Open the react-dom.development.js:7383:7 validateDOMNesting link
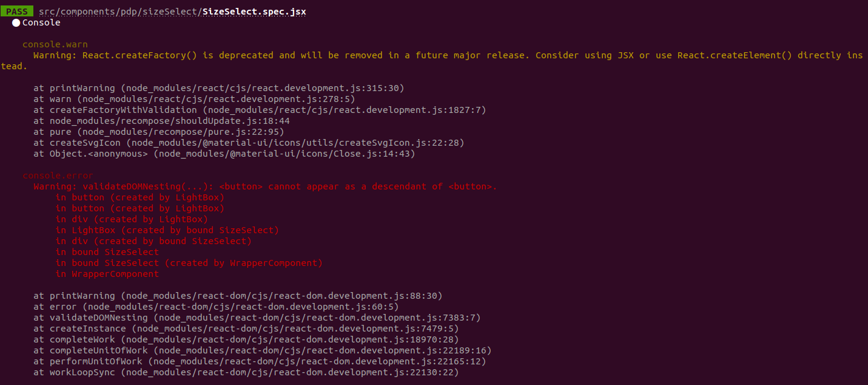Image resolution: width=868 pixels, height=385 pixels. 317,318
